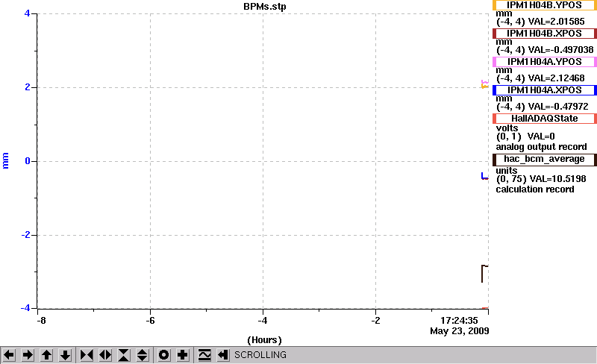Click the 'calculation record' description
Image resolution: width=597 pixels, height=364 pixels.
tap(535, 189)
